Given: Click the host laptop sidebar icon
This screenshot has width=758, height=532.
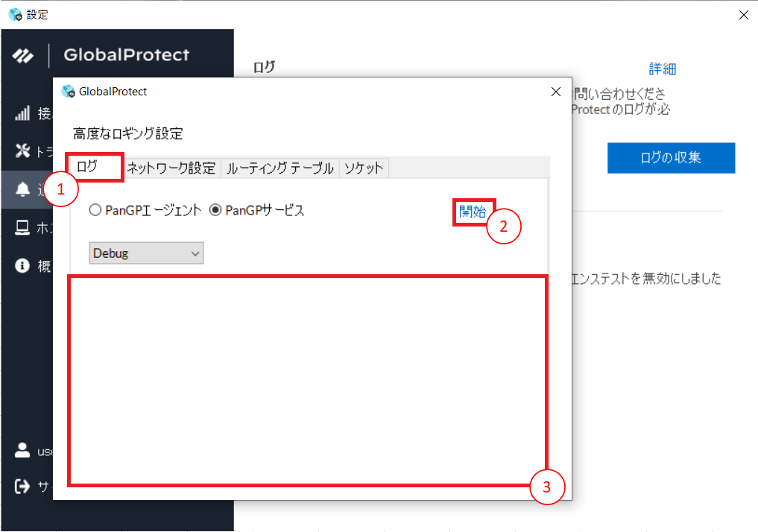Looking at the screenshot, I should pos(22,227).
